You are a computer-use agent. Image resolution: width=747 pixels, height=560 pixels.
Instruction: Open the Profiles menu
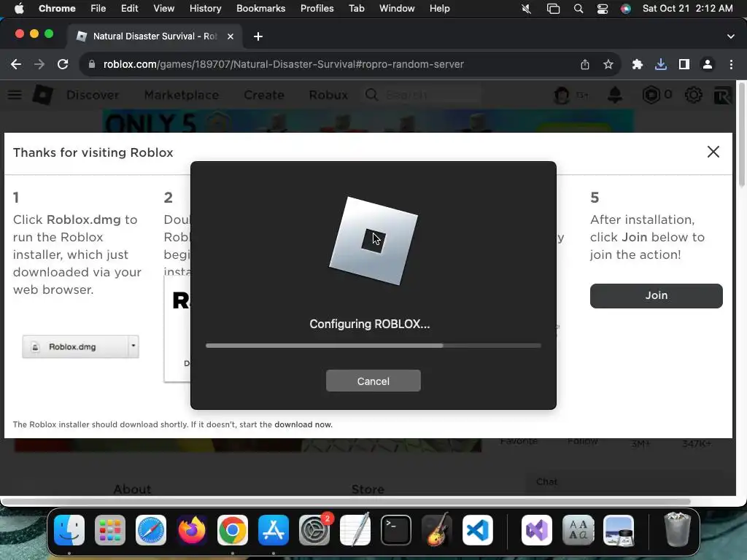tap(317, 9)
